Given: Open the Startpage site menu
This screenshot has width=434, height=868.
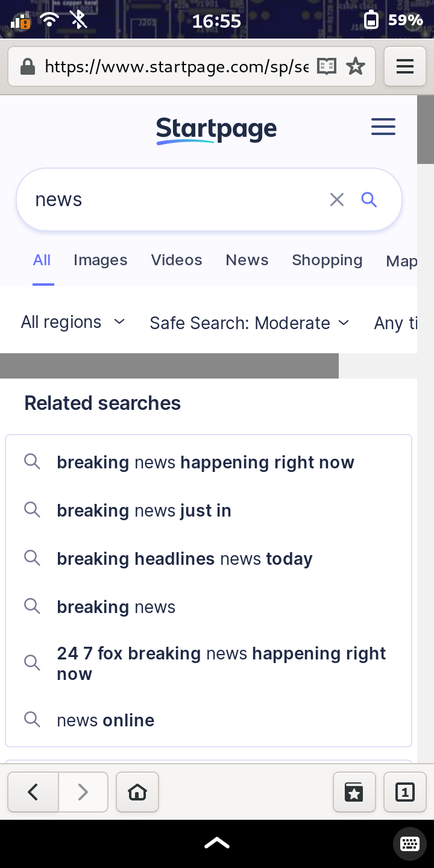Looking at the screenshot, I should [383, 127].
